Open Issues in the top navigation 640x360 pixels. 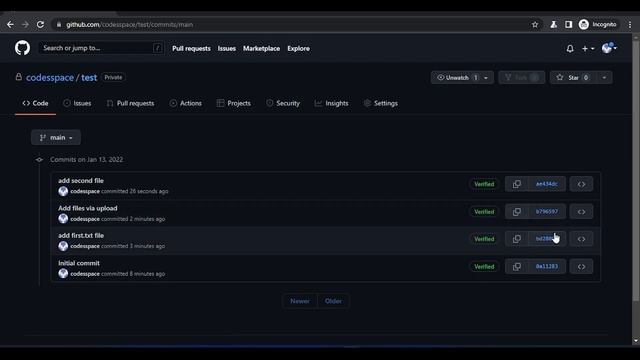[227, 49]
